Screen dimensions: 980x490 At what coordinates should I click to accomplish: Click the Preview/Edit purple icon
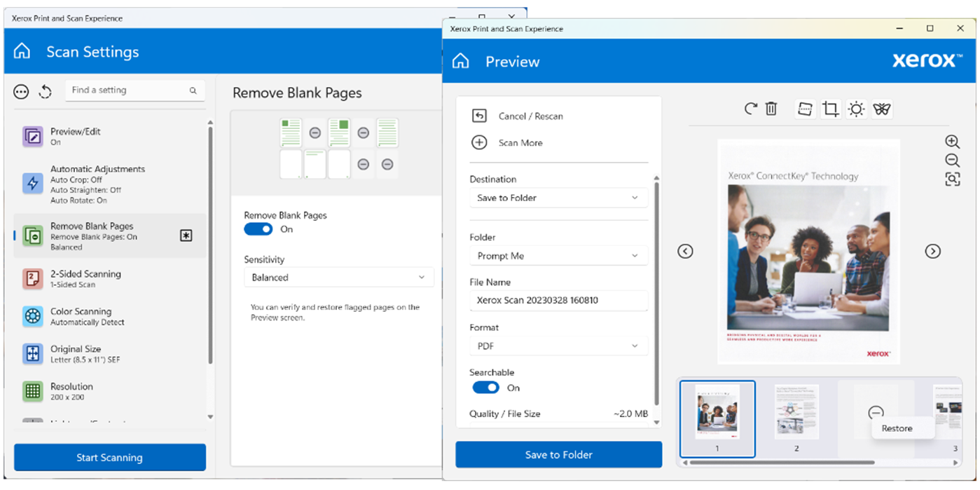tap(33, 137)
